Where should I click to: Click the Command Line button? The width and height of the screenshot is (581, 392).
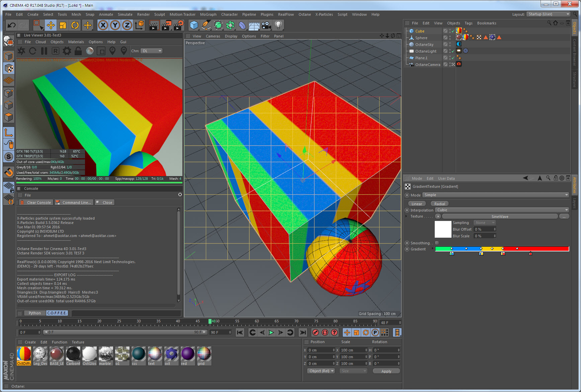73,203
